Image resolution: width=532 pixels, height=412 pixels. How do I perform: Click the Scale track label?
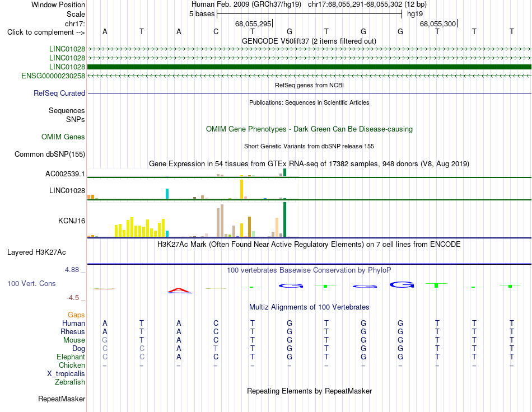[x=76, y=14]
